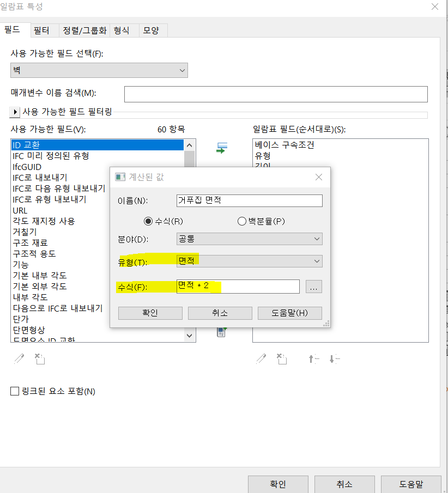Expand the 사용 가능한 필드 필터링 section
Image resolution: width=448 pixels, height=493 pixels.
(x=15, y=112)
